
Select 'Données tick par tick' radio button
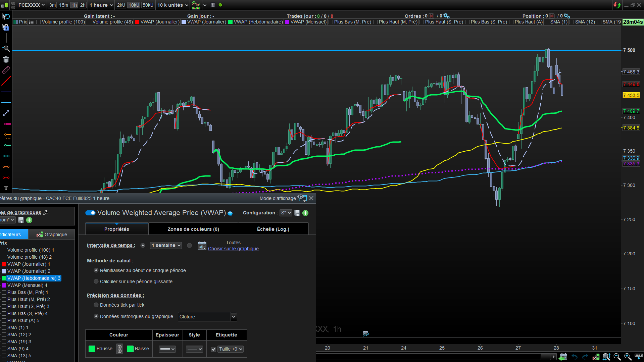point(96,305)
